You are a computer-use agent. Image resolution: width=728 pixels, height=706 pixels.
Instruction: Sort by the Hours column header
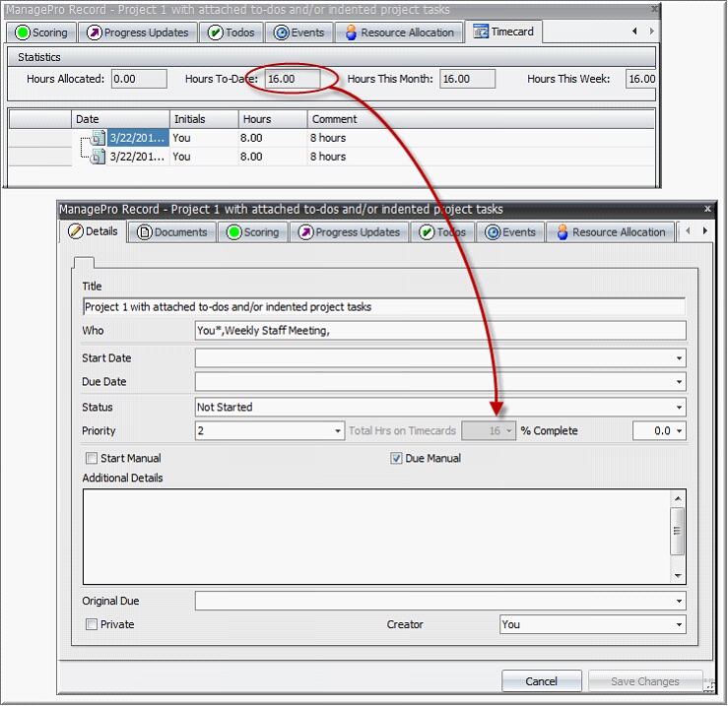click(x=273, y=119)
